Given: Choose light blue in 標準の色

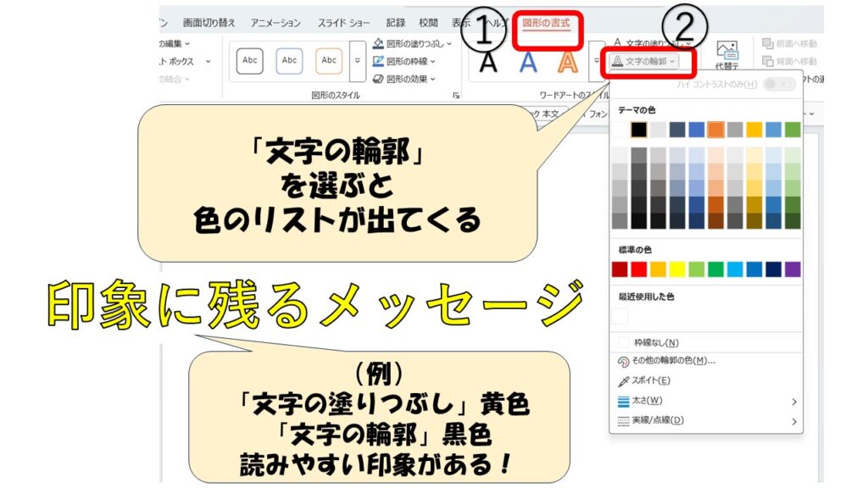Looking at the screenshot, I should (735, 269).
